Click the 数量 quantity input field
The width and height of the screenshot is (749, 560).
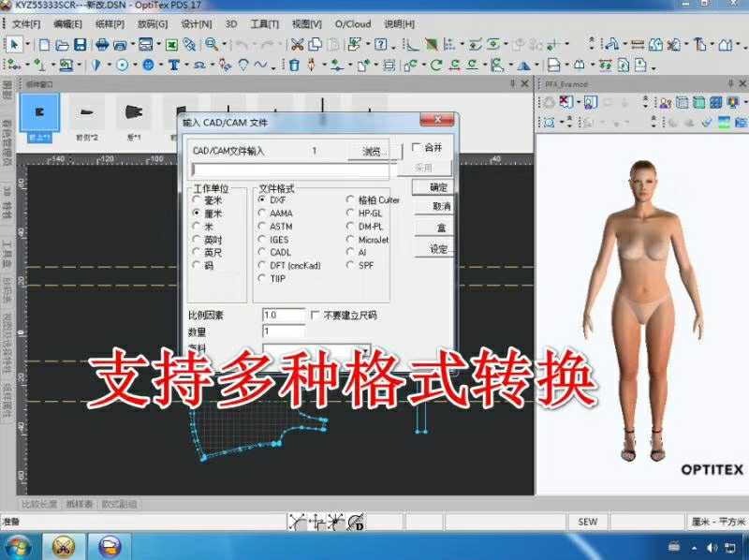pyautogui.click(x=284, y=332)
